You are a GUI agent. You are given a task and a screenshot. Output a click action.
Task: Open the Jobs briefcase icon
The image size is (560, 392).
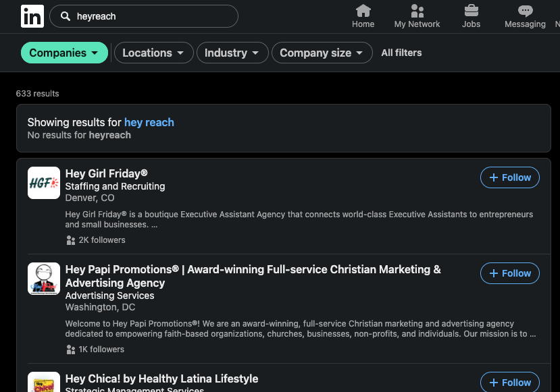pos(471,11)
